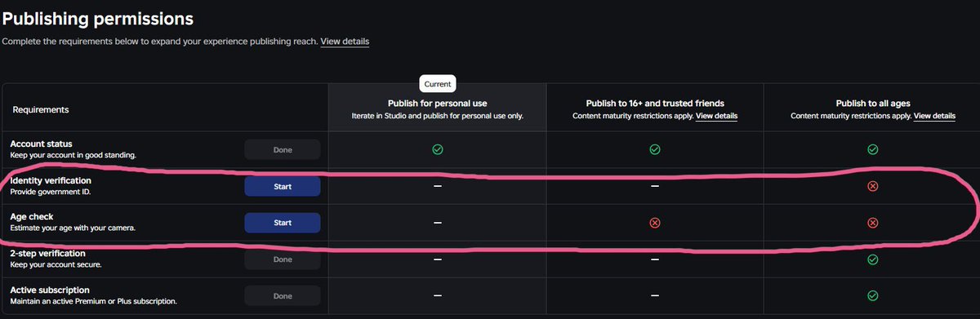
Task: Click Account status check under 16+ and trusted friends
Action: [654, 149]
